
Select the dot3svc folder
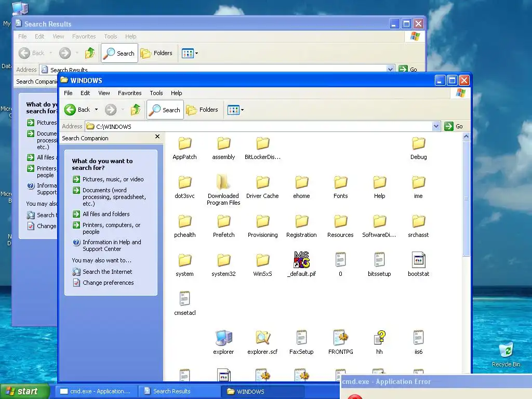click(184, 188)
